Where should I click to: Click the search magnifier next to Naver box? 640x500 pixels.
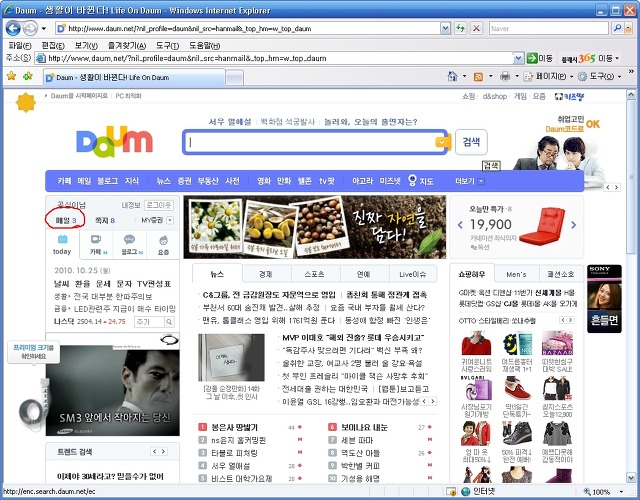[x=617, y=28]
